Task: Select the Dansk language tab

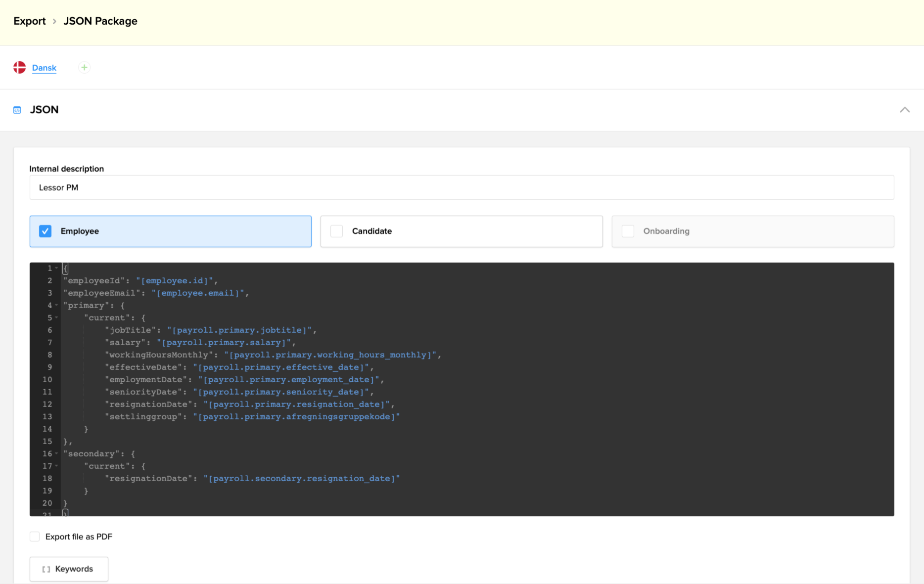Action: 44,68
